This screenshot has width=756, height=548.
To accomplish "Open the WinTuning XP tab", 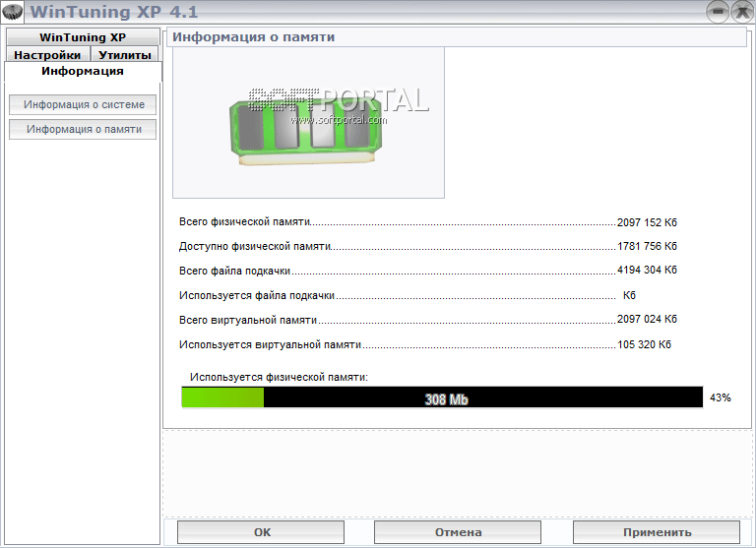I will pos(83,37).
